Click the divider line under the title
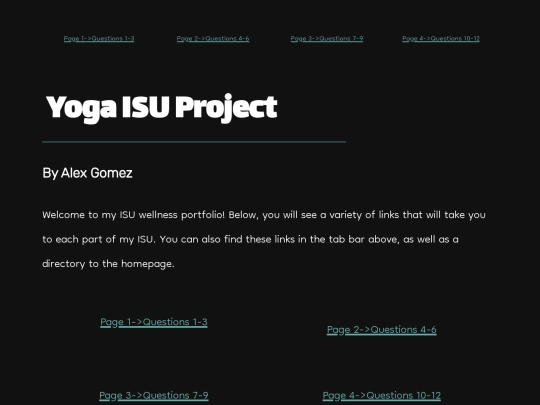The height and width of the screenshot is (405, 540). pyautogui.click(x=194, y=142)
